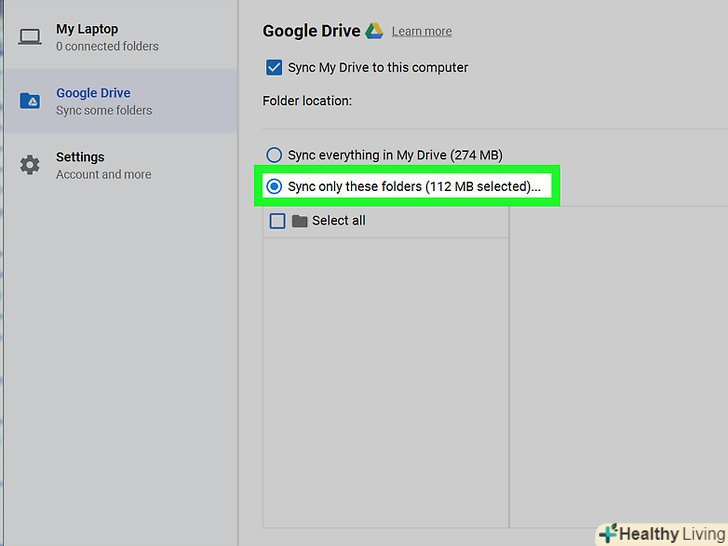Image resolution: width=728 pixels, height=546 pixels.
Task: Click the Google Drive heading text
Action: point(311,31)
